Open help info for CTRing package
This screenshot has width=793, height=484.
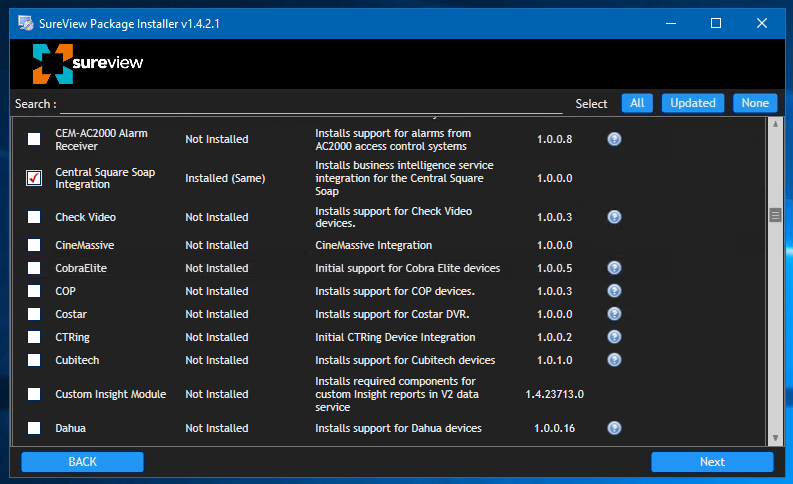coord(614,337)
